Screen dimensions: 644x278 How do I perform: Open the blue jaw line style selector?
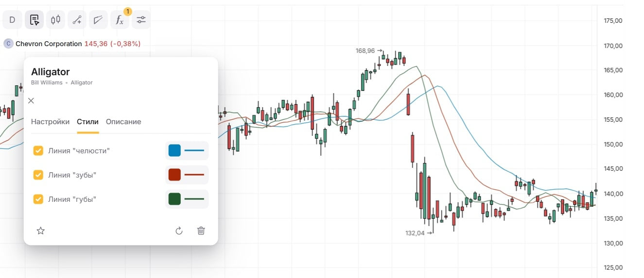tap(194, 151)
